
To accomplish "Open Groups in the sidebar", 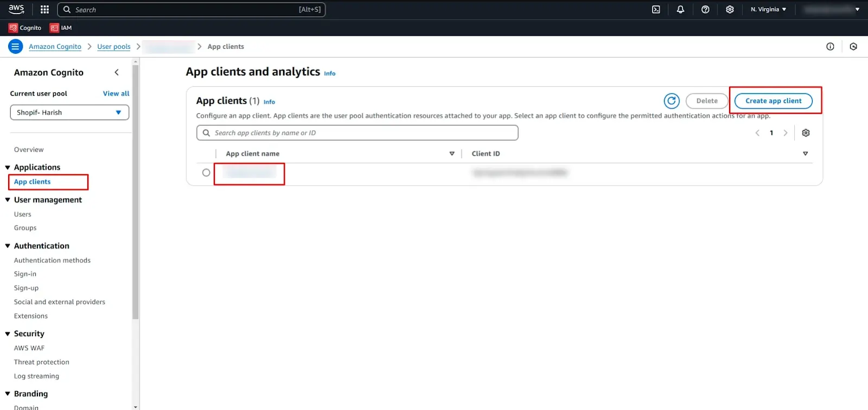I will click(x=25, y=228).
